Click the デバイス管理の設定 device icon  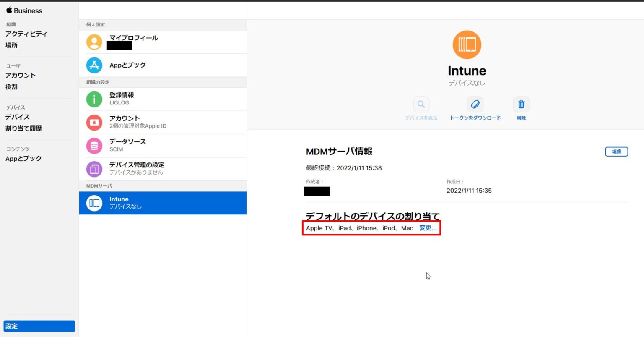pos(94,169)
